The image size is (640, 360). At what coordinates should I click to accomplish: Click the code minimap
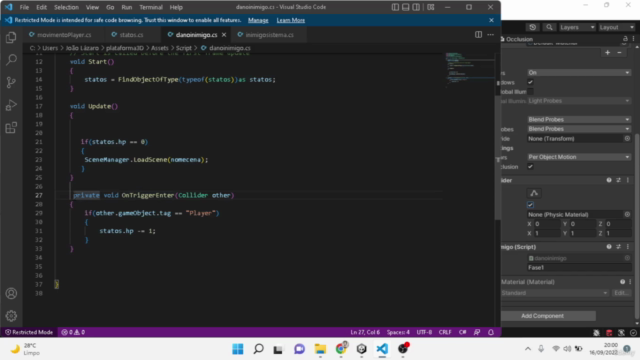pyautogui.click(x=469, y=69)
